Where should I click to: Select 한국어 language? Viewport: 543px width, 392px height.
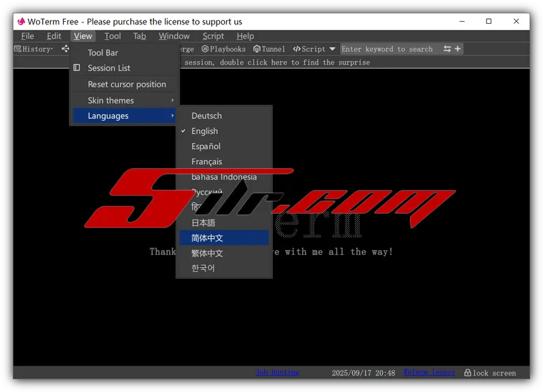(x=224, y=268)
